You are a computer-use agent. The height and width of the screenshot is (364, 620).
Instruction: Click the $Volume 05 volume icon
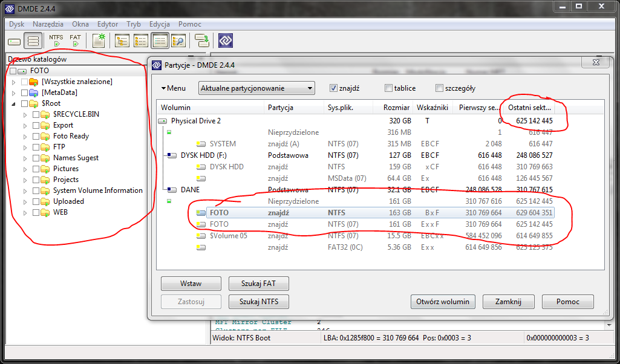point(201,236)
